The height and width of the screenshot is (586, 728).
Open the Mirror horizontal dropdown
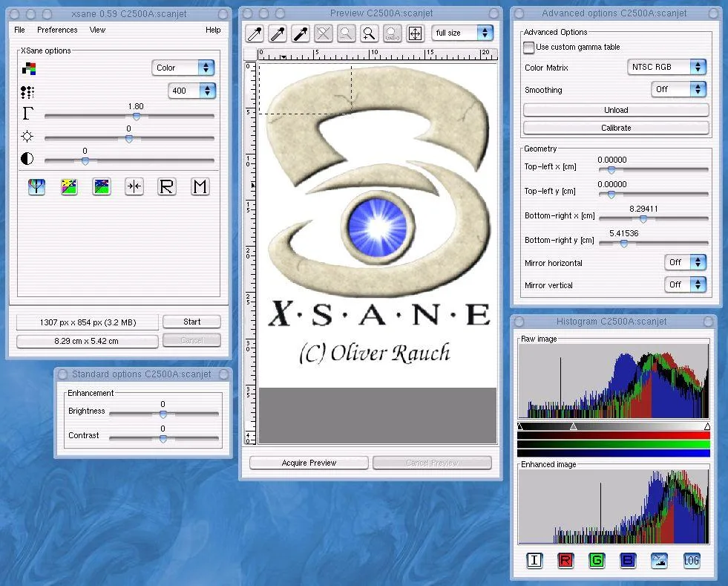[685, 263]
